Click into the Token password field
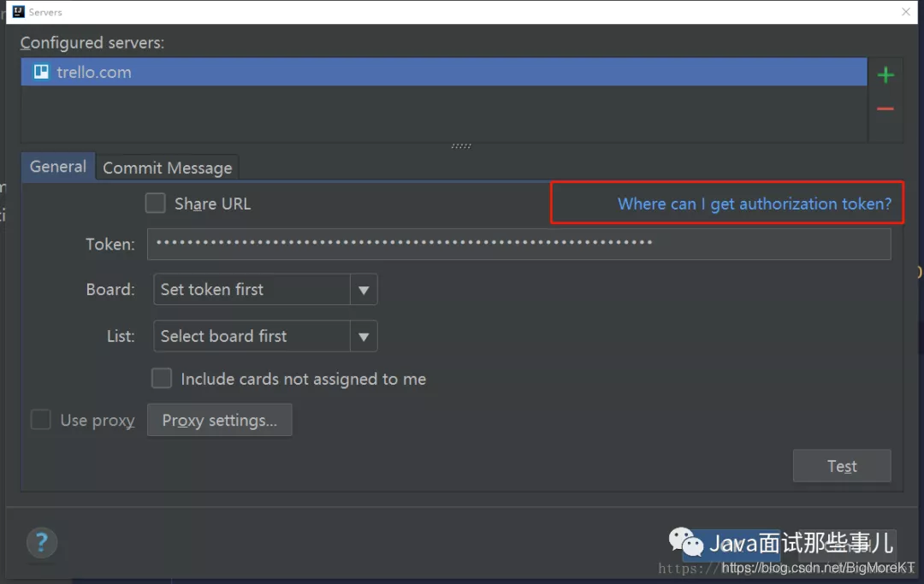This screenshot has height=584, width=924. 518,244
